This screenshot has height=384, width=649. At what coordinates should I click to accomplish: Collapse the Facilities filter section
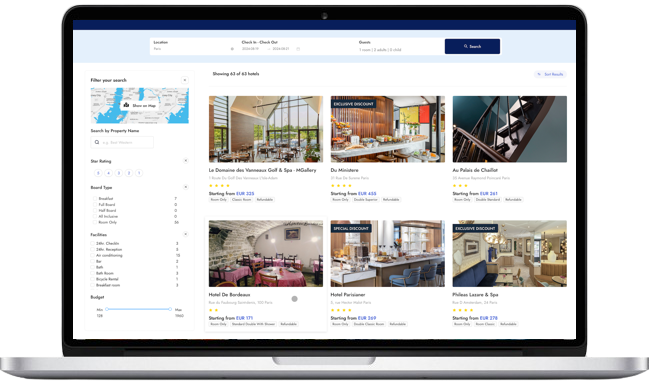pos(185,234)
